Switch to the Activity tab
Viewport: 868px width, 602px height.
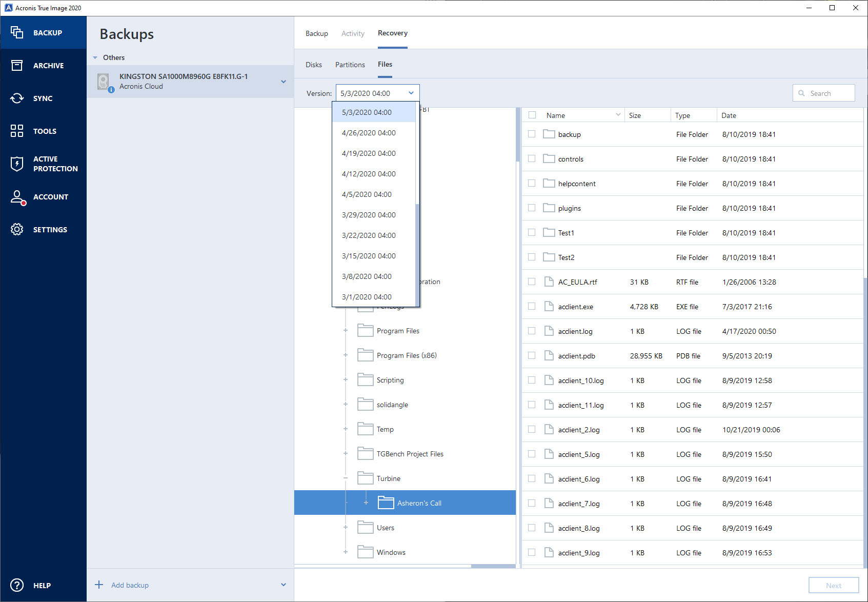pyautogui.click(x=353, y=33)
